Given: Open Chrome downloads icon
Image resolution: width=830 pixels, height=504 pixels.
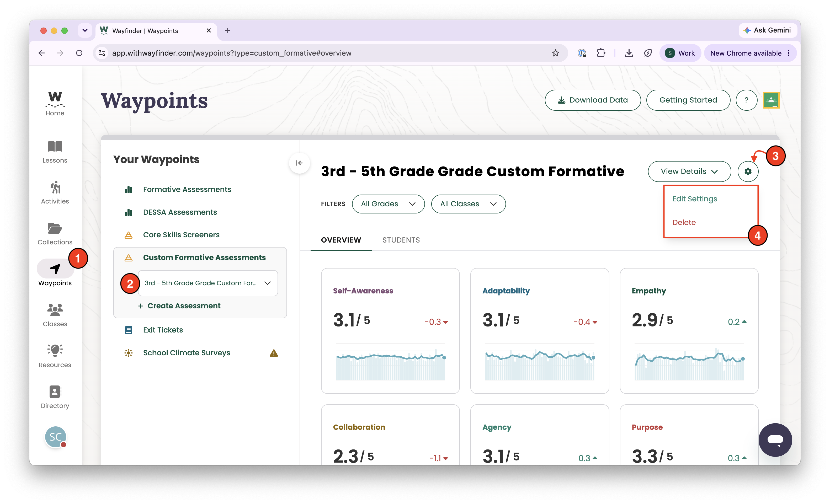Looking at the screenshot, I should coord(629,53).
